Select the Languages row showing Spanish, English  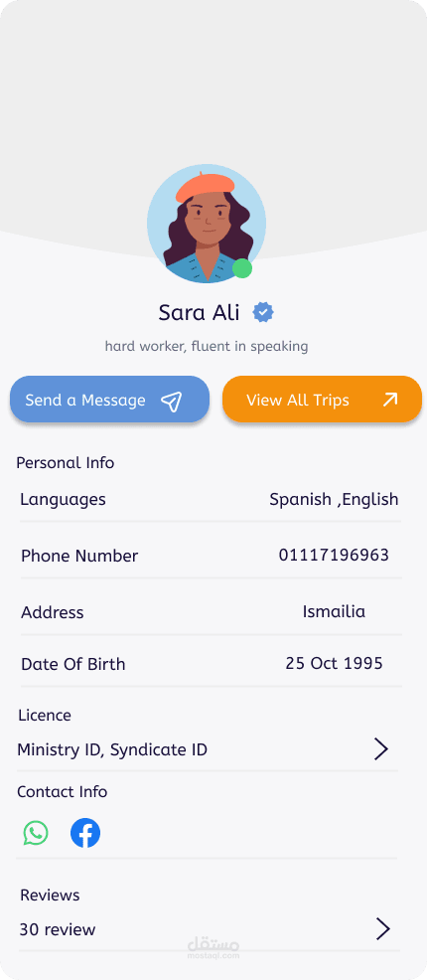(x=211, y=499)
